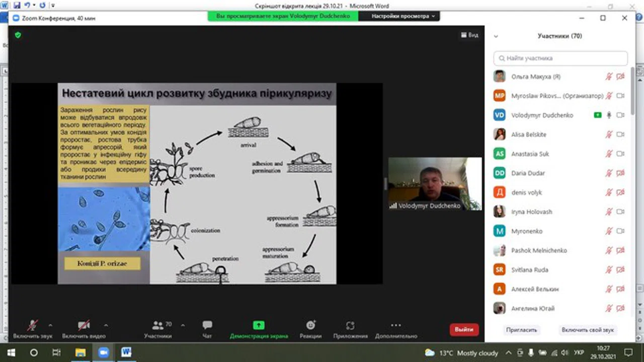This screenshot has height=362, width=644.
Task: Click muted microphone icon for Svitlana Ruda
Action: tap(609, 269)
